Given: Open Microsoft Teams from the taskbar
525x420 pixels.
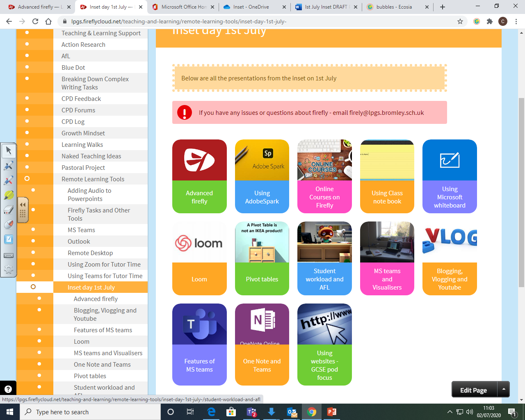Looking at the screenshot, I should point(251,412).
